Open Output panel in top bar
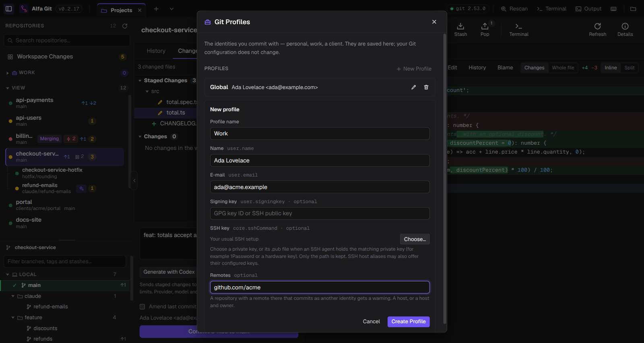The height and width of the screenshot is (343, 644). coord(588,8)
